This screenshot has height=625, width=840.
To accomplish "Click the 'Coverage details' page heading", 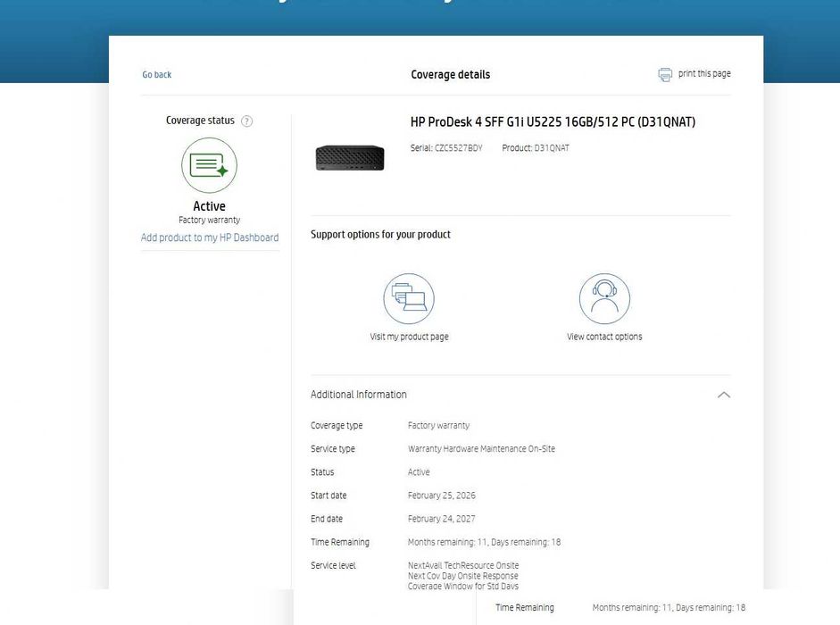I will click(x=451, y=74).
